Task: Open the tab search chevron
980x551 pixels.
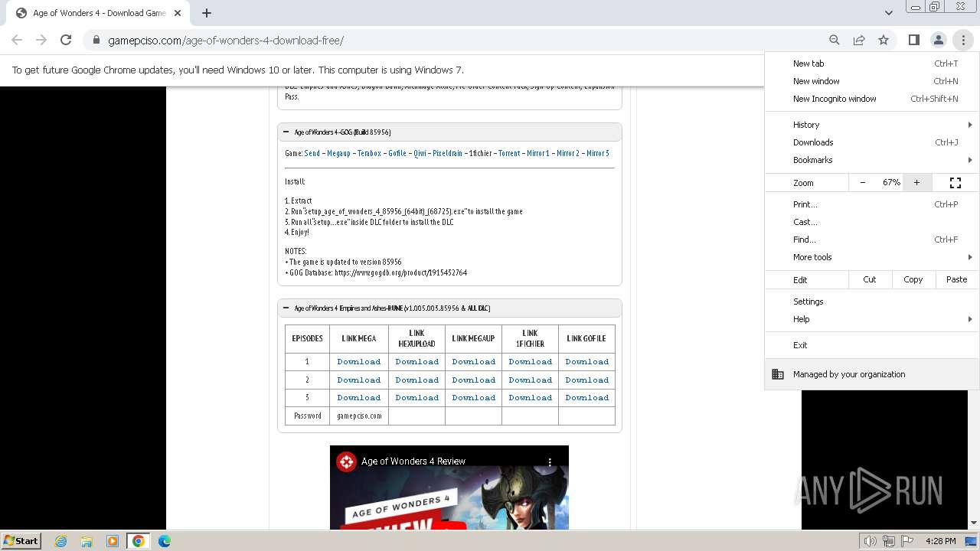Action: click(x=888, y=12)
